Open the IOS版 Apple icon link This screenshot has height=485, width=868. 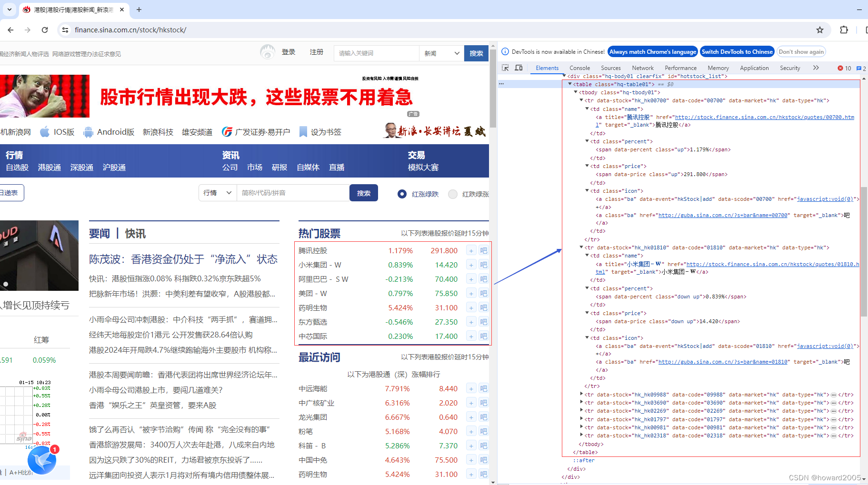click(45, 132)
